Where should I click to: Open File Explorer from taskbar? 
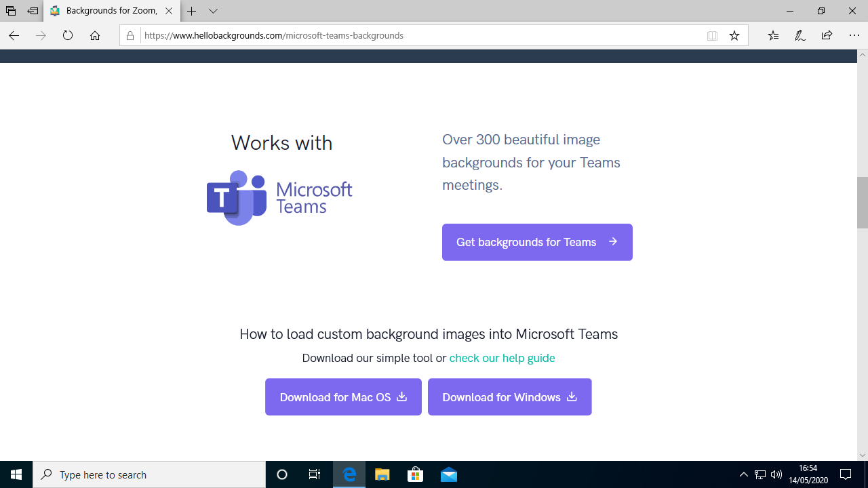tap(382, 474)
